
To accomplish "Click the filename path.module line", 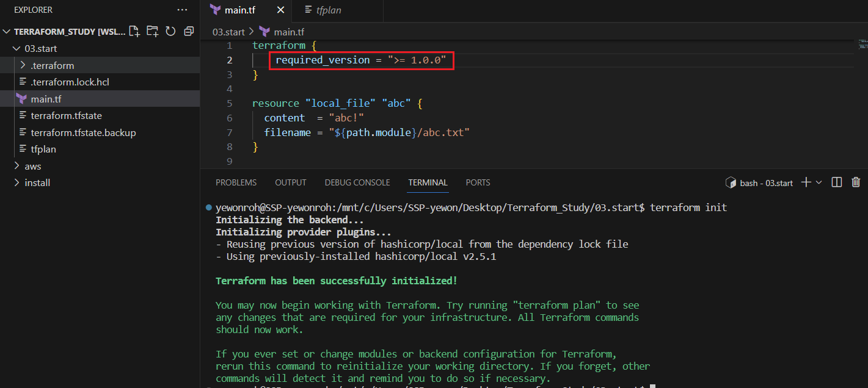I will pyautogui.click(x=367, y=132).
